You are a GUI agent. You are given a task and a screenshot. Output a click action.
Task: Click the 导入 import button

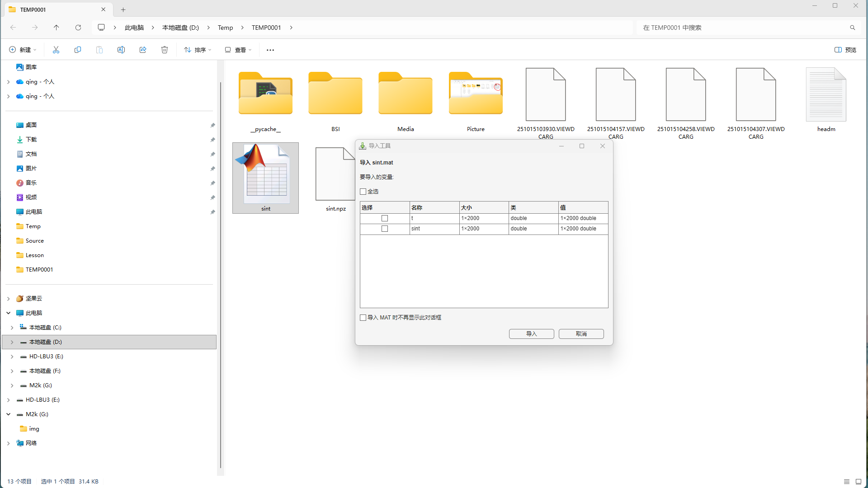pyautogui.click(x=531, y=334)
